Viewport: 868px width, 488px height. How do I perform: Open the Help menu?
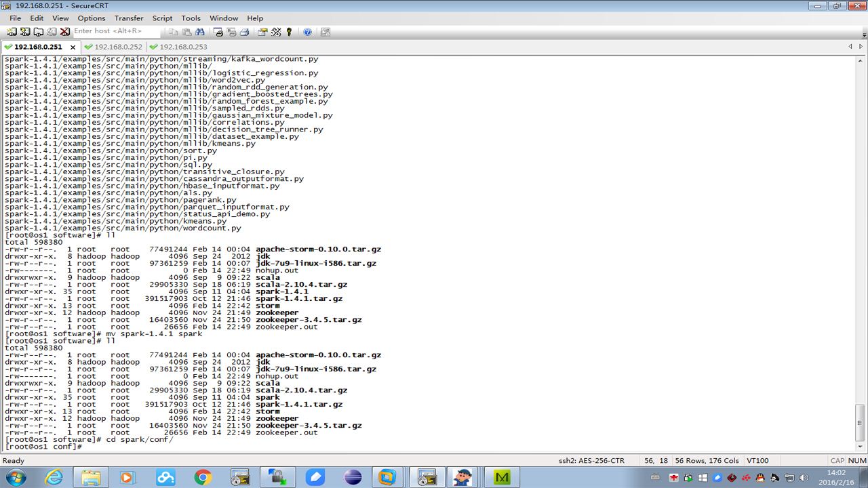255,18
